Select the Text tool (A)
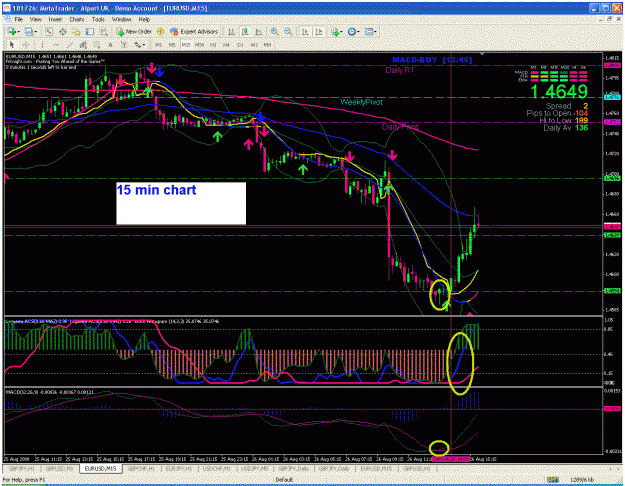The width and height of the screenshot is (625, 486). [x=110, y=45]
